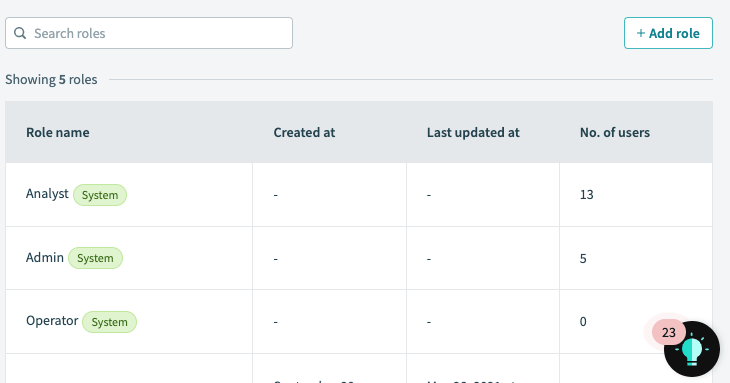Click the plus icon on Add role
The height and width of the screenshot is (383, 730).
coord(641,34)
